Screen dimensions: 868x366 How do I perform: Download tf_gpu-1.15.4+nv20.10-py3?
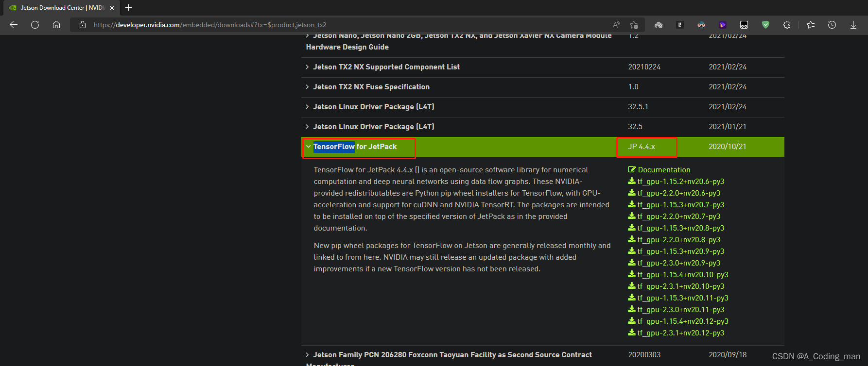click(x=678, y=275)
